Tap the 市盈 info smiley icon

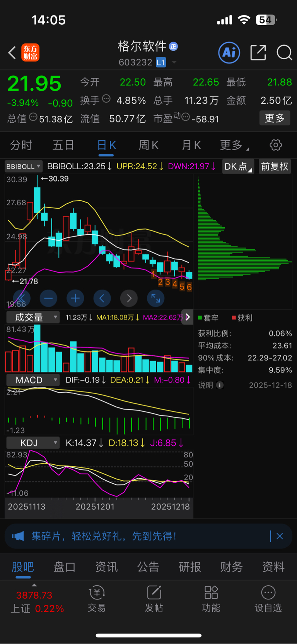pos(186,117)
